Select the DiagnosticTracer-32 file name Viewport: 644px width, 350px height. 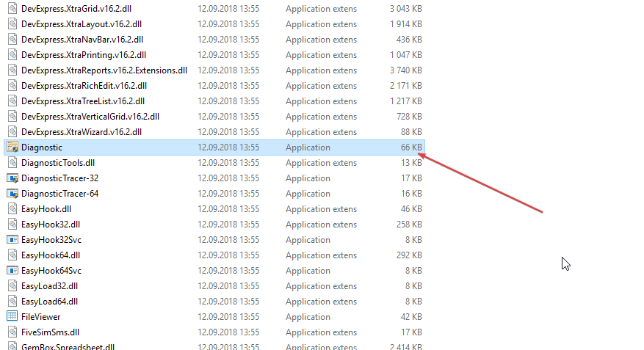click(x=60, y=178)
